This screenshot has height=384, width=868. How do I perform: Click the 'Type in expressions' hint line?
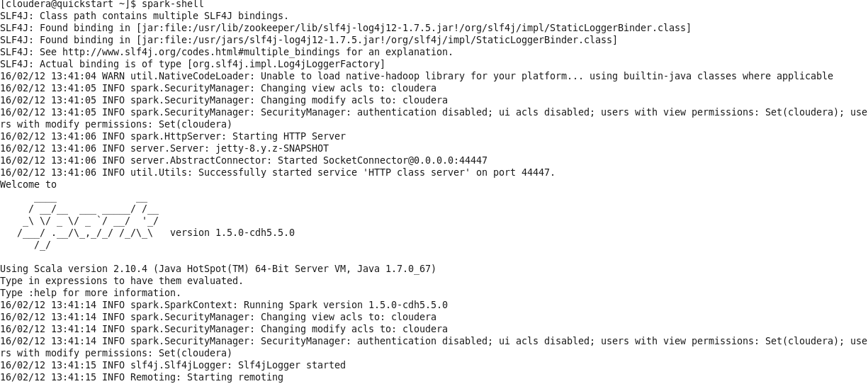click(122, 281)
